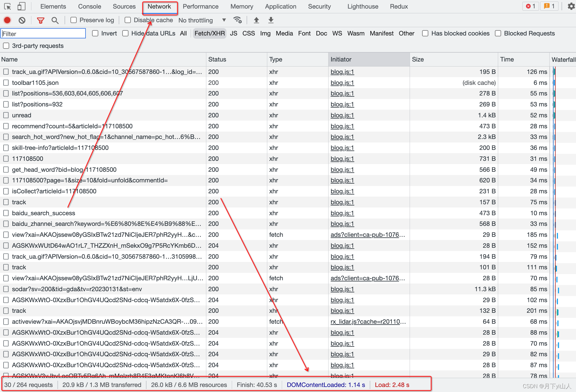Click the record (stop) red button
Screen dimensions: 576x392
[8, 20]
